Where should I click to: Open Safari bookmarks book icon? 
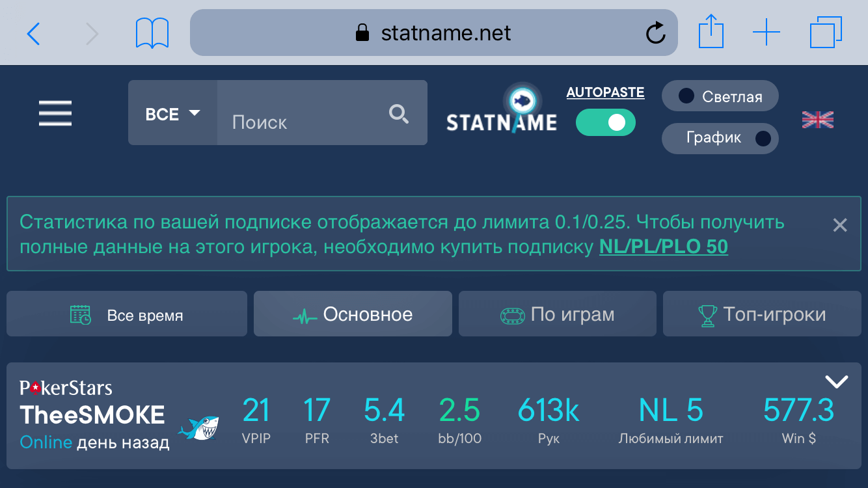point(152,33)
